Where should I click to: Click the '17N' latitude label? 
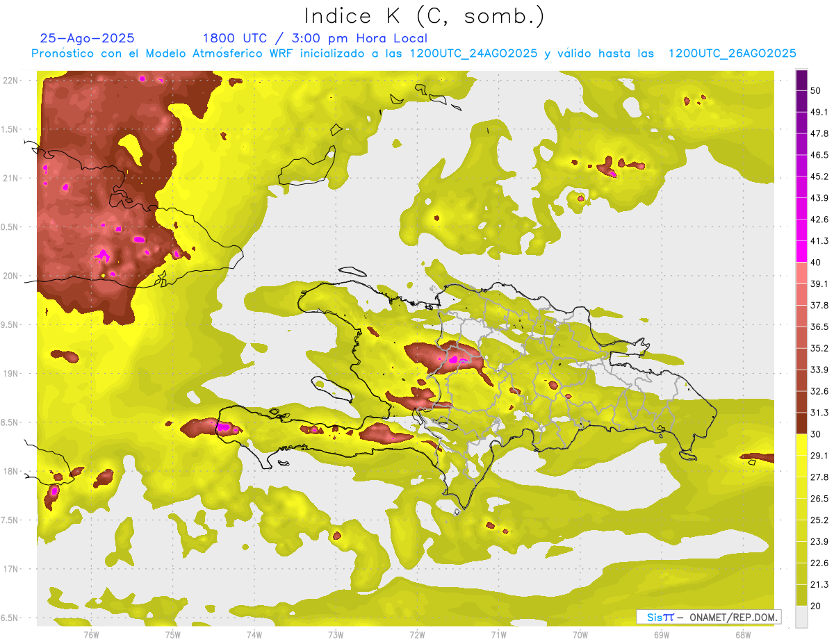[11, 569]
